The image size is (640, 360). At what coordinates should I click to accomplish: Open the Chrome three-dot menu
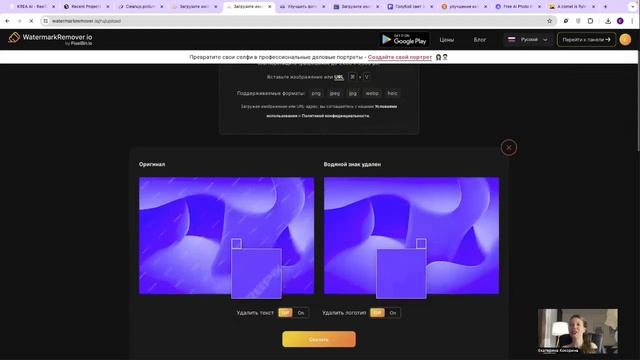click(632, 21)
